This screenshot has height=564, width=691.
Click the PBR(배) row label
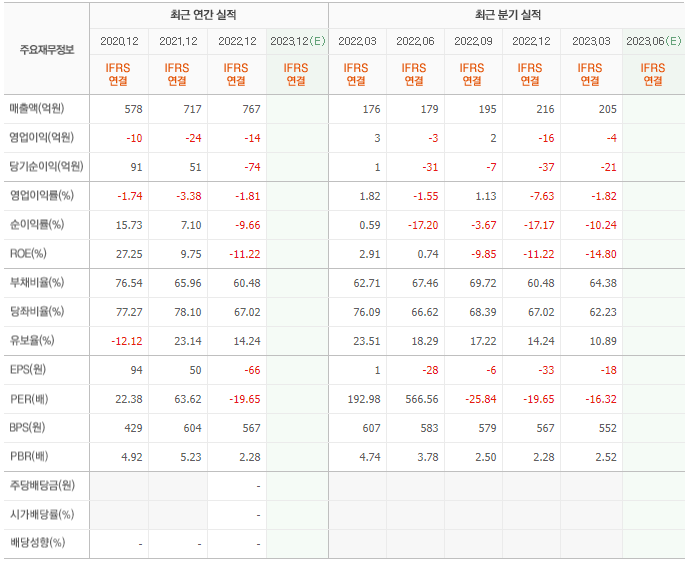29,456
